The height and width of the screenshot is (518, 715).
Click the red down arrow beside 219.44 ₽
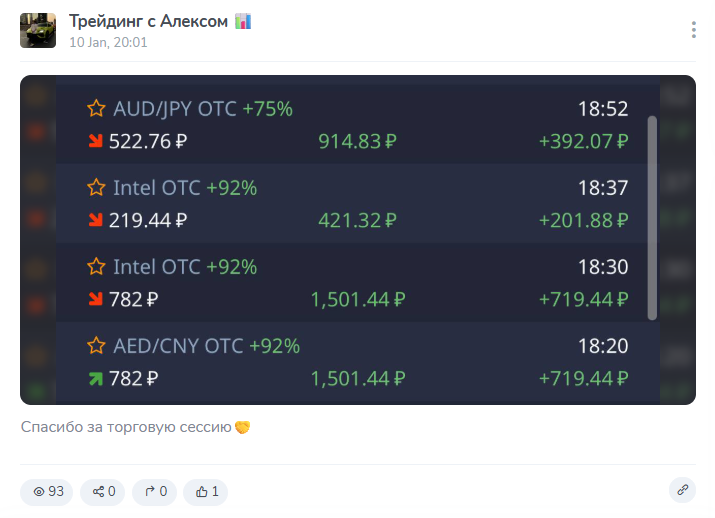96,220
